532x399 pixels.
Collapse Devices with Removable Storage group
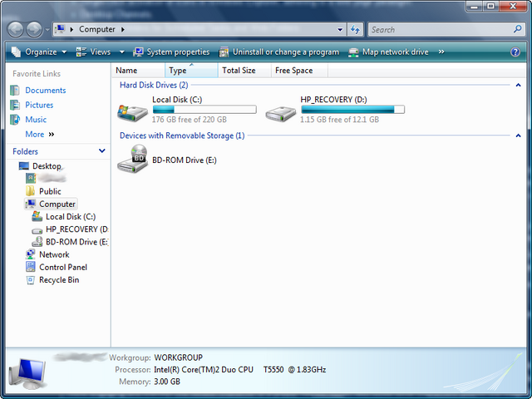(518, 135)
